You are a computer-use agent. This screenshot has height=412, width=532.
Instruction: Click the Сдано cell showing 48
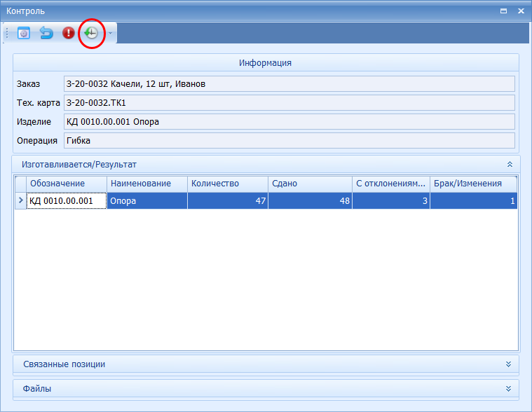click(309, 201)
